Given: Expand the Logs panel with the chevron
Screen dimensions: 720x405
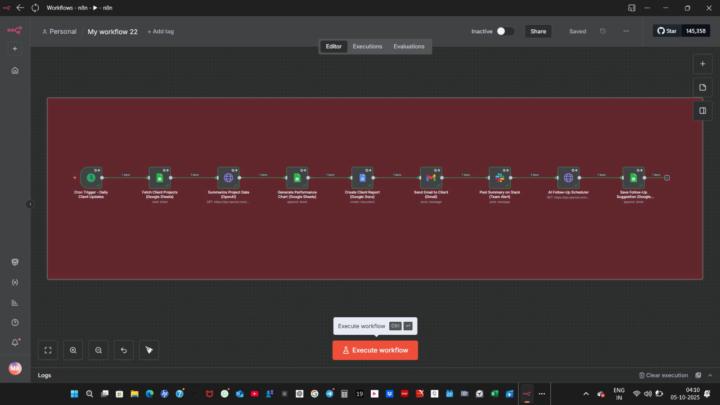Looking at the screenshot, I should point(710,375).
